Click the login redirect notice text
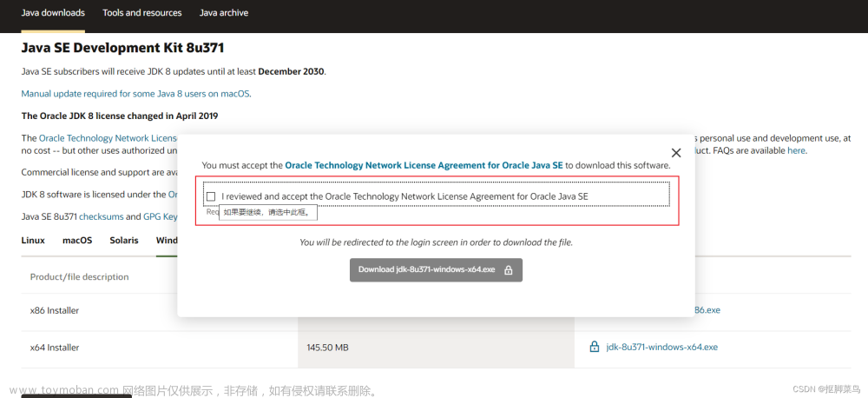 (437, 242)
